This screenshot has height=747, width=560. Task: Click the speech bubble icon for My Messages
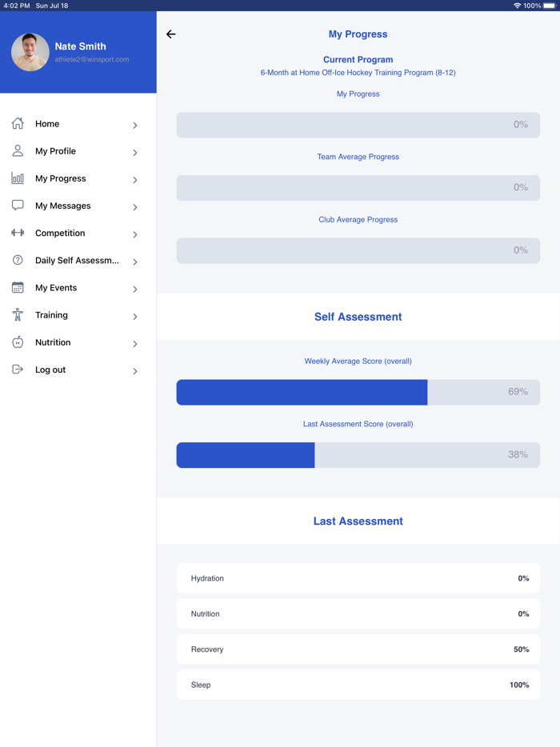click(x=18, y=206)
